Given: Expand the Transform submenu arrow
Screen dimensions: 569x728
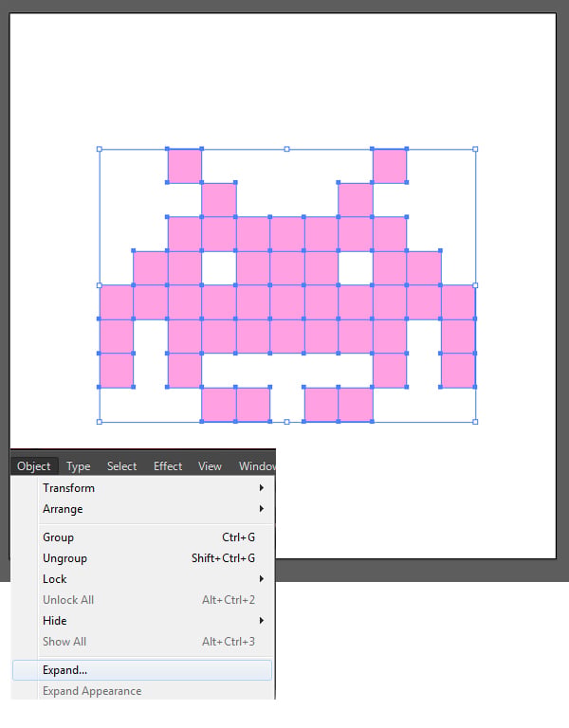Looking at the screenshot, I should [x=262, y=487].
